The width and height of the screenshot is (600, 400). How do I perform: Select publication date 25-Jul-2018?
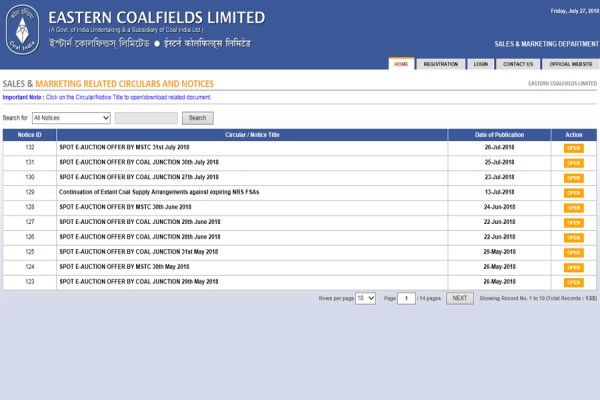[499, 162]
